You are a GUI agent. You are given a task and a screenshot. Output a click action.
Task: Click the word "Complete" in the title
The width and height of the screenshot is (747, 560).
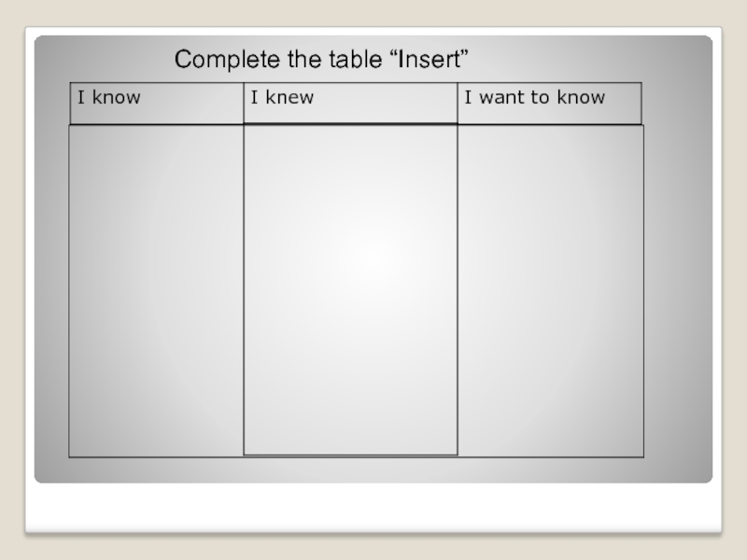tap(219, 61)
